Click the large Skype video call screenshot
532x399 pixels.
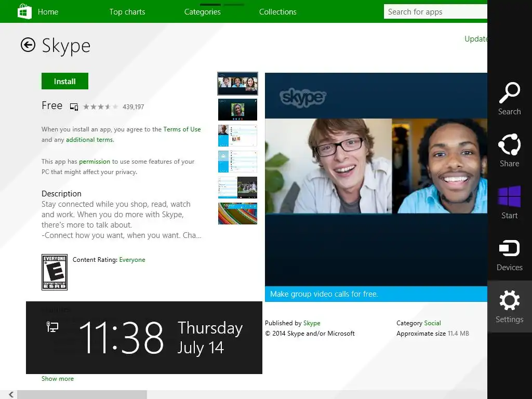(376, 180)
